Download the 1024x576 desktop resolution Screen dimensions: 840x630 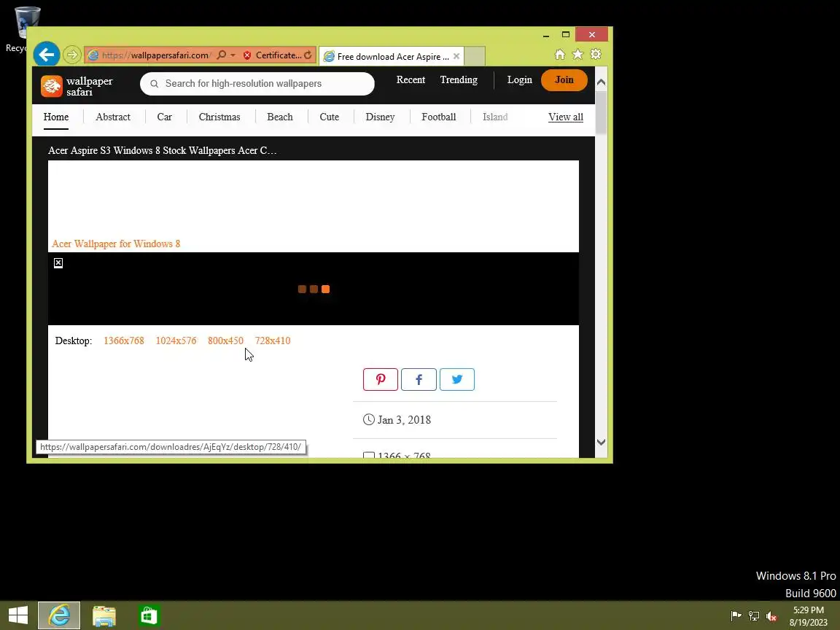[x=176, y=341]
